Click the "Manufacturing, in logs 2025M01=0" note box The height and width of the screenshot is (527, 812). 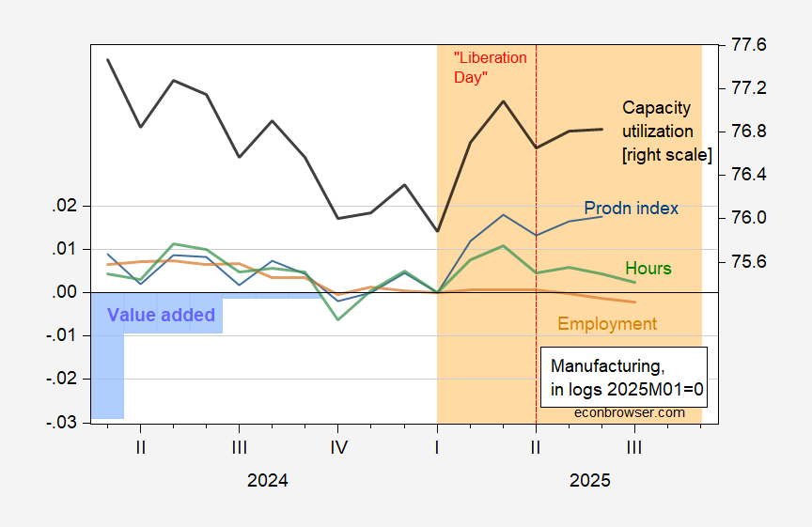[x=620, y=375]
